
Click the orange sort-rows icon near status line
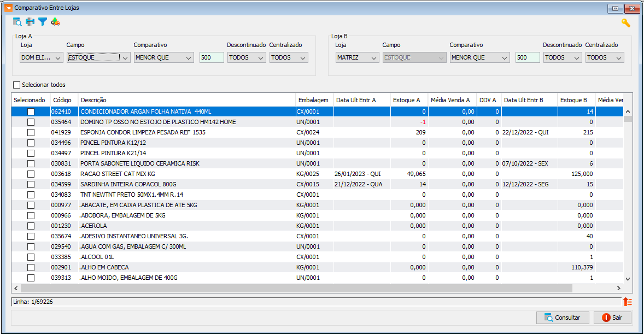click(x=627, y=302)
